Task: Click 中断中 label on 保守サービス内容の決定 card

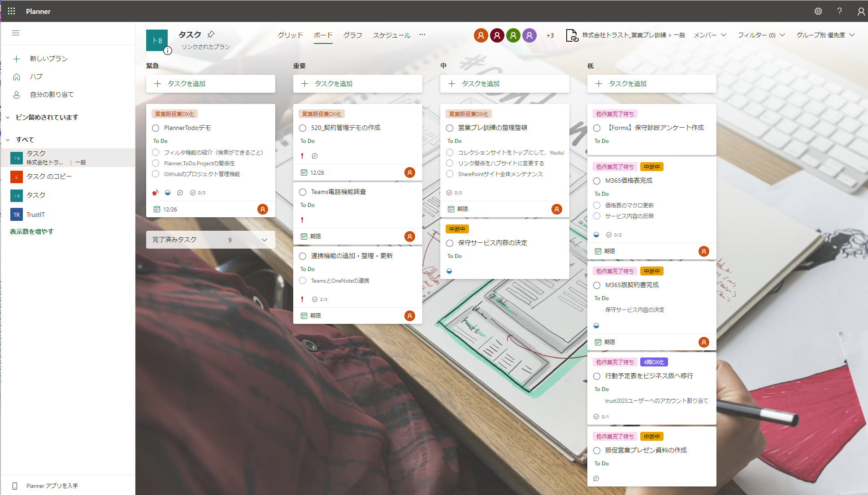Action: [x=457, y=229]
